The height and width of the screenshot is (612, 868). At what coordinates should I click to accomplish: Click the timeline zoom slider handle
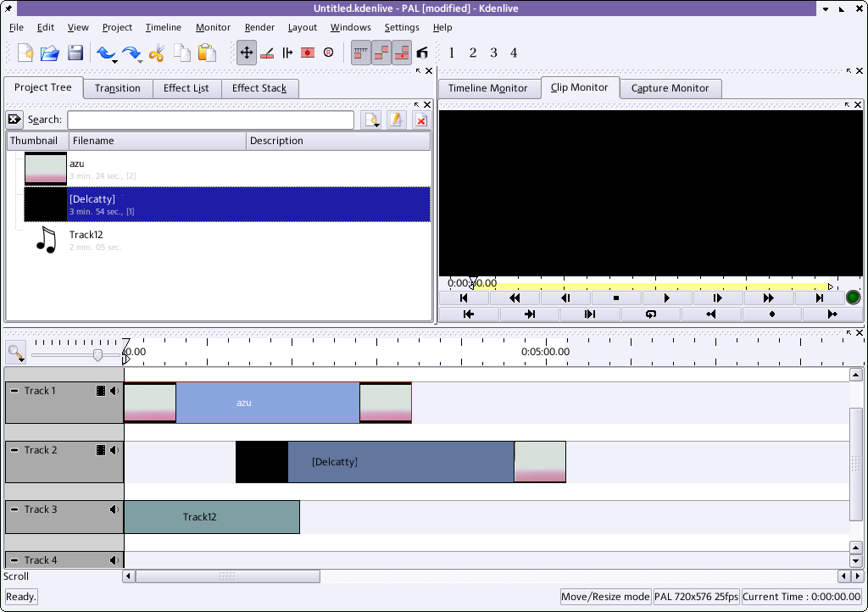coord(97,354)
